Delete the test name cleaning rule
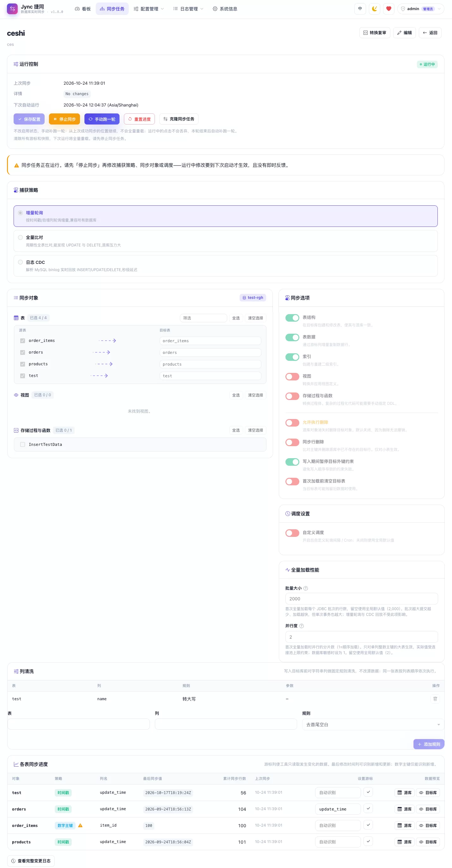452x868 pixels. pos(435,699)
